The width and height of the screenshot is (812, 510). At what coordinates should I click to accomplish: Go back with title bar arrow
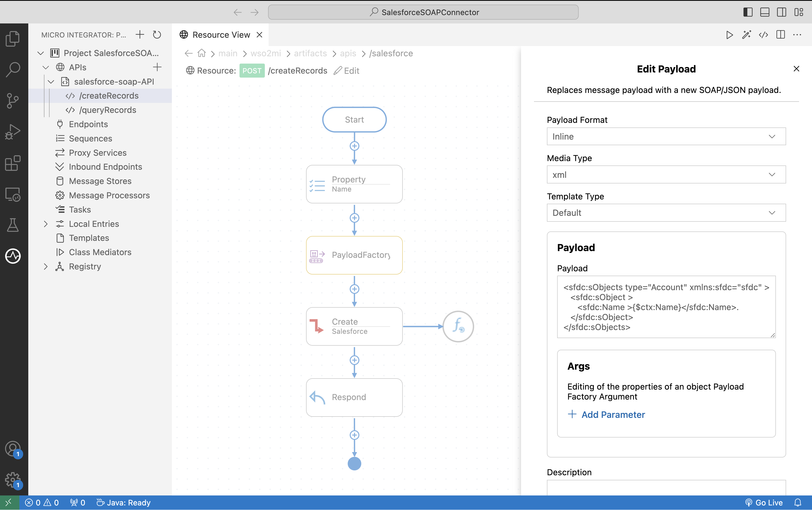tap(238, 12)
